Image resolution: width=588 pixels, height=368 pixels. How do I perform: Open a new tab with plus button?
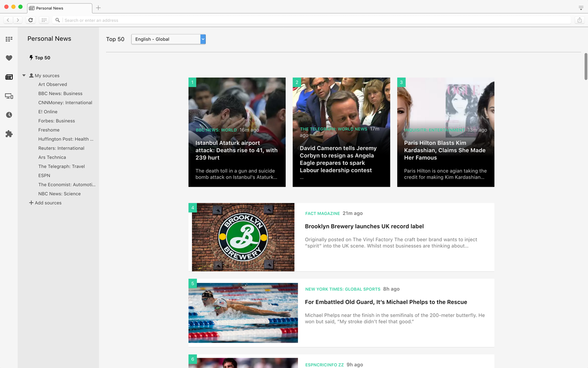coord(98,8)
